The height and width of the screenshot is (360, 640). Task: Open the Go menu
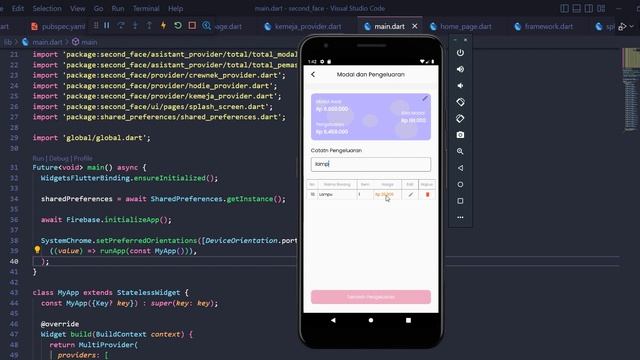[x=98, y=8]
